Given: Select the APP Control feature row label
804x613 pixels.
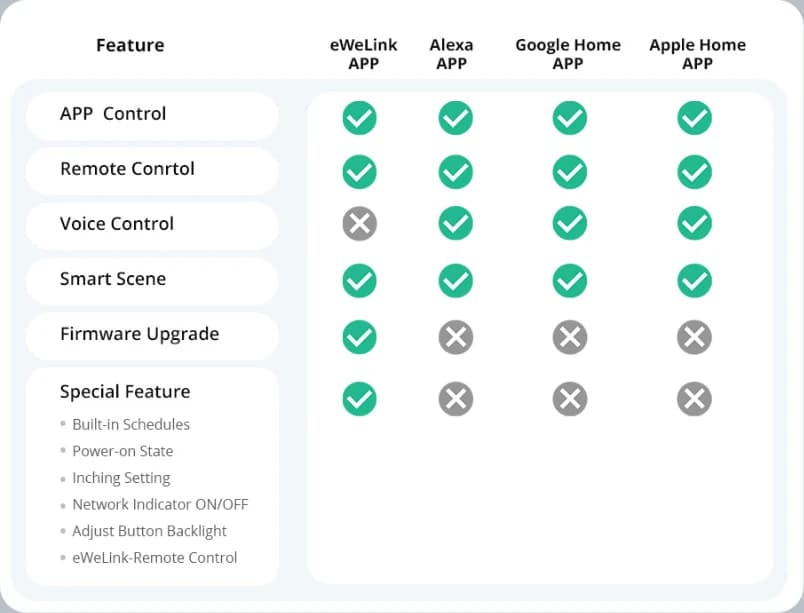Looking at the screenshot, I should click(x=152, y=116).
